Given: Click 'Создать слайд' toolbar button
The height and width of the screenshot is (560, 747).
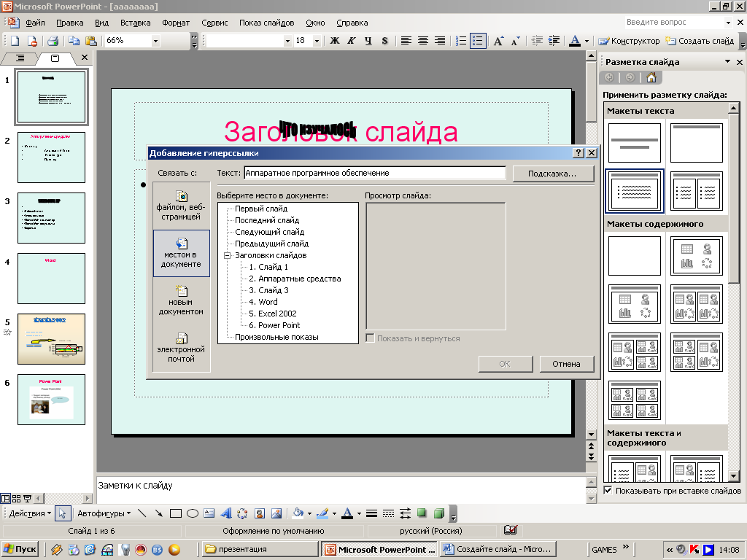Looking at the screenshot, I should pyautogui.click(x=700, y=41).
